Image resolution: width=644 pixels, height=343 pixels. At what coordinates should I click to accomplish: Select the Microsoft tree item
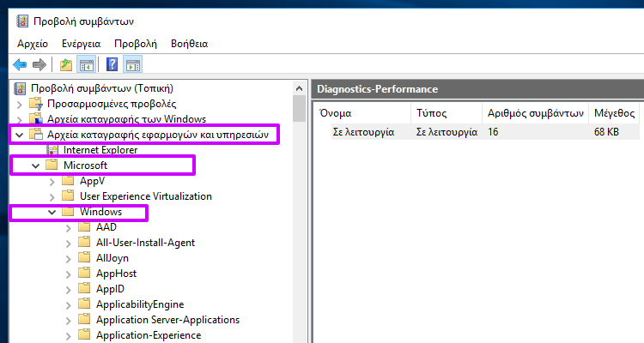[85, 165]
